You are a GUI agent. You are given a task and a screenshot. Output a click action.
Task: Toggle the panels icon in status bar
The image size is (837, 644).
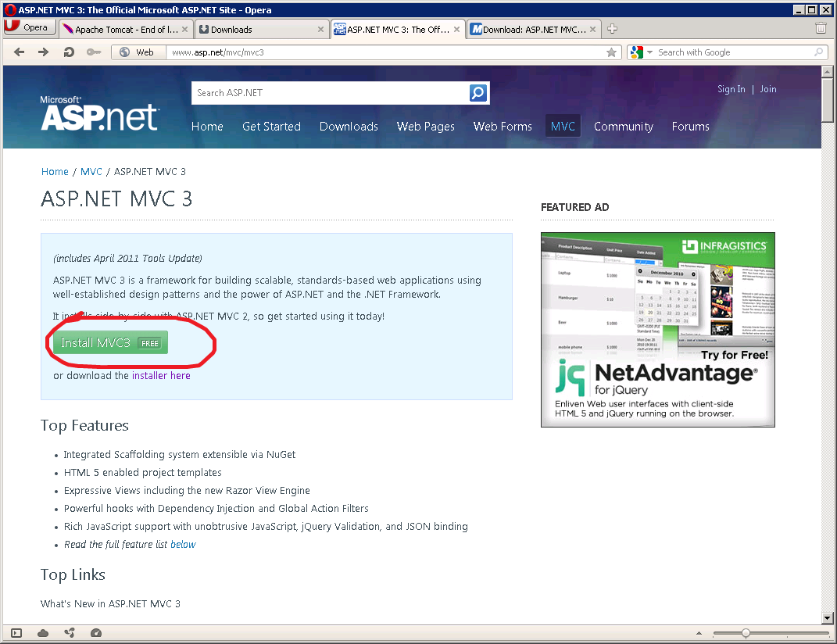(x=16, y=633)
